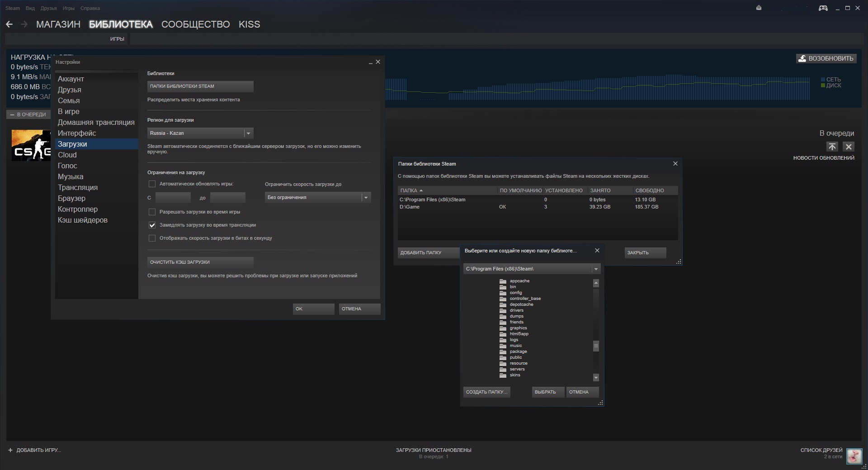This screenshot has width=868, height=470.
Task: Click the folder list scrollbar thumb
Action: pos(596,346)
